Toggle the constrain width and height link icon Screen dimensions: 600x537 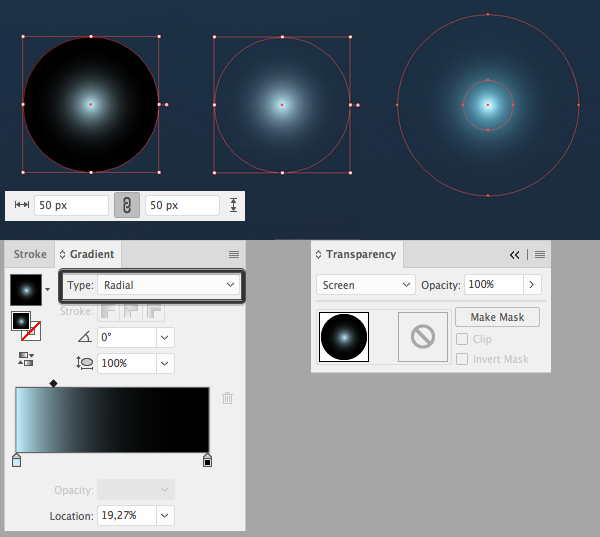click(127, 205)
